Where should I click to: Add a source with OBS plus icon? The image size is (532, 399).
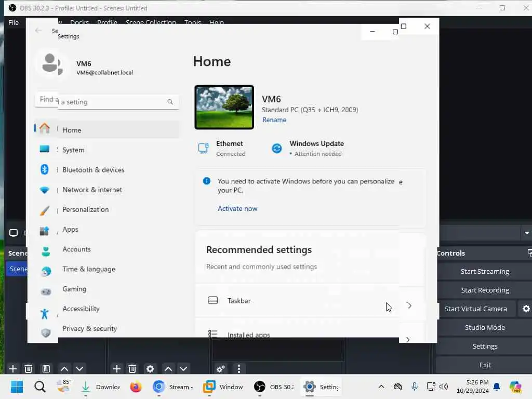point(117,368)
